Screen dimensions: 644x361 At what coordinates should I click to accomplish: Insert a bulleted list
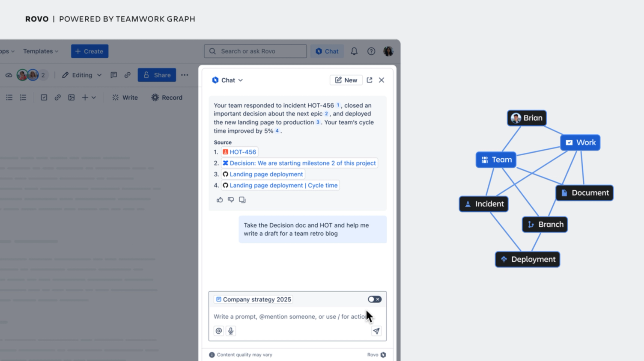click(x=9, y=98)
